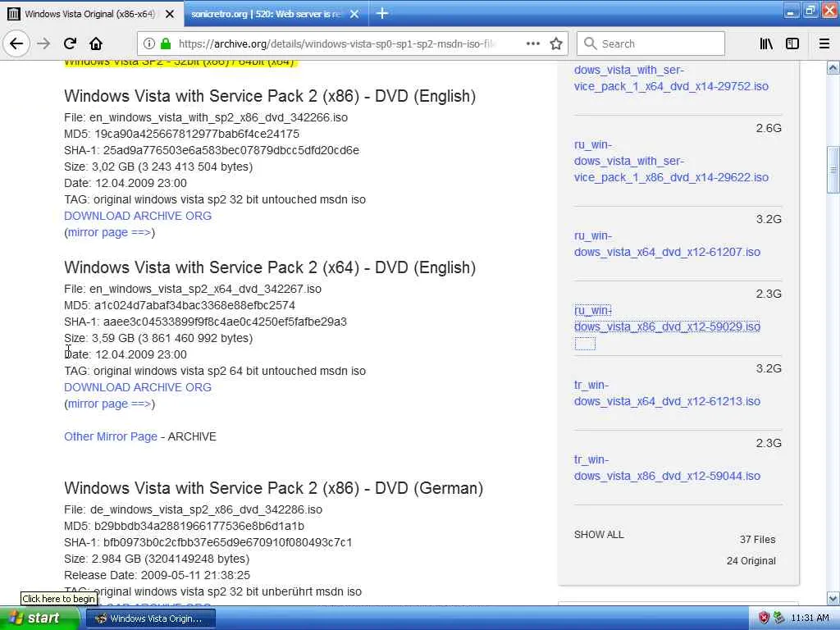The height and width of the screenshot is (630, 840).
Task: Download tr_windows_vista_x64_dvd_x12-61213.iso
Action: (x=667, y=393)
